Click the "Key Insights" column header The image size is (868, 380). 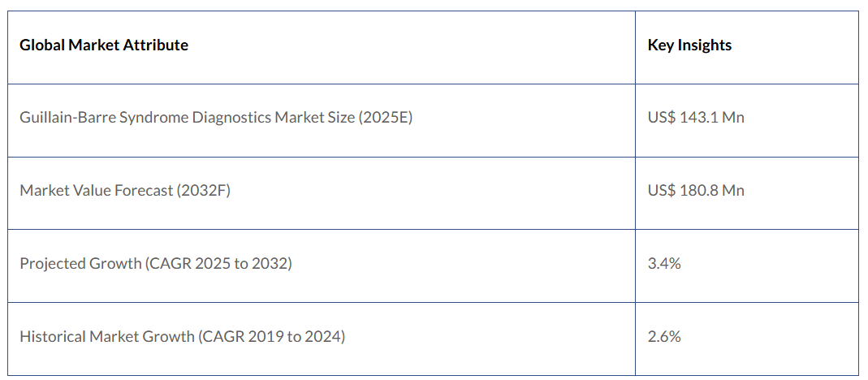pyautogui.click(x=689, y=45)
